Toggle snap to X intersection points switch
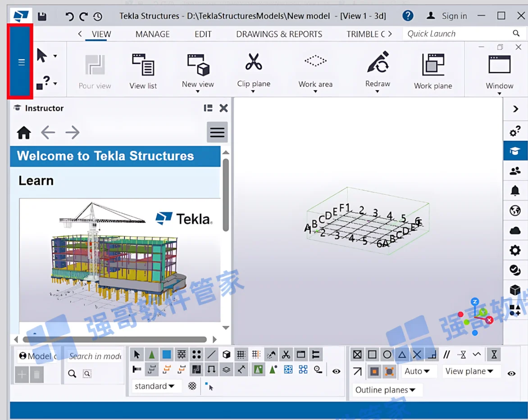This screenshot has height=420, width=528. pos(417,354)
